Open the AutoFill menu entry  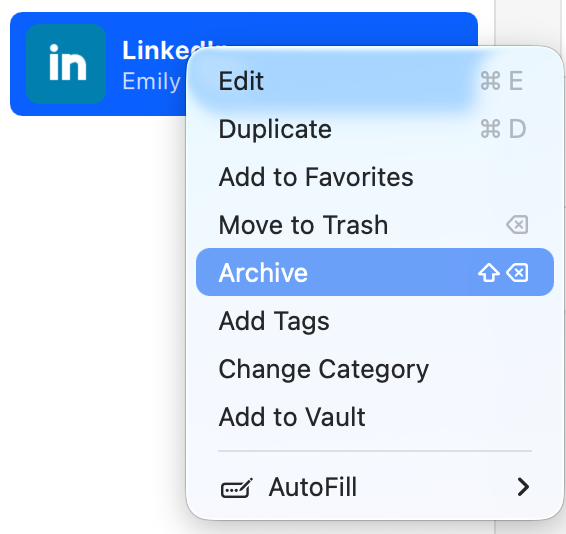375,487
